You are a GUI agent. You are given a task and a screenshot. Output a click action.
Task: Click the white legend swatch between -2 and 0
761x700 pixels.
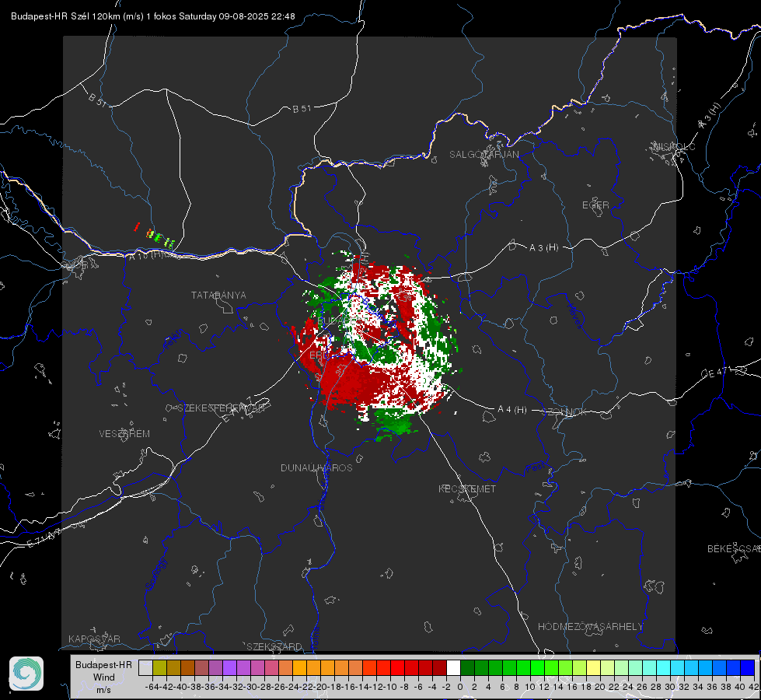coord(453,667)
